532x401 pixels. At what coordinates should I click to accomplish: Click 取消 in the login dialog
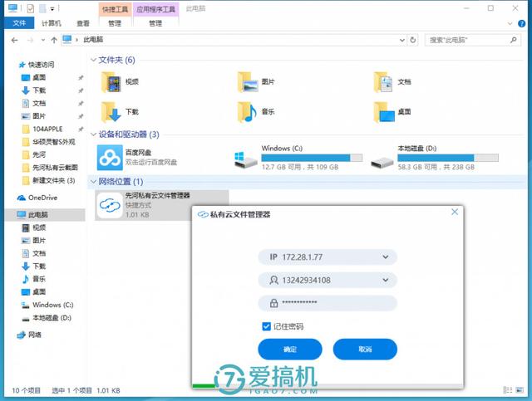(x=365, y=350)
